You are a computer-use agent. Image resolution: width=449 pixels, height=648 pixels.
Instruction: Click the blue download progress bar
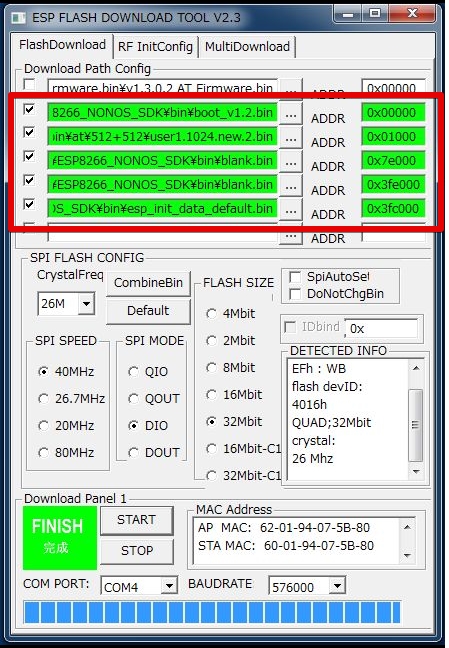212,612
